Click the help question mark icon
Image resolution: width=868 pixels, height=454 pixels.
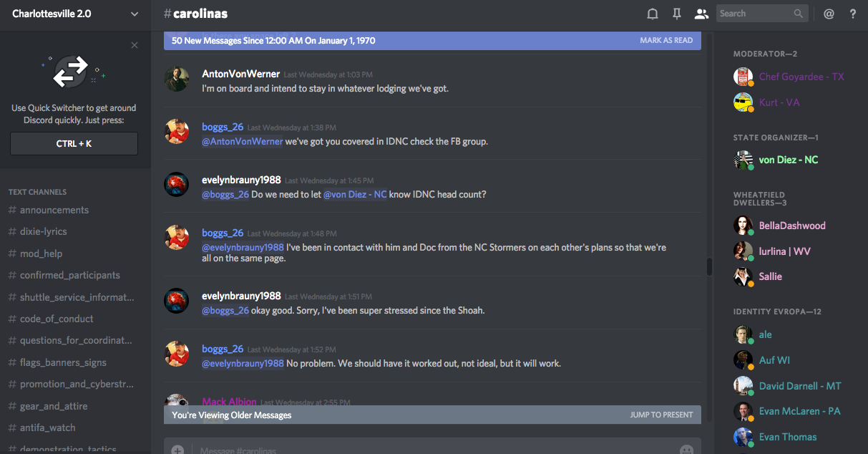[852, 14]
